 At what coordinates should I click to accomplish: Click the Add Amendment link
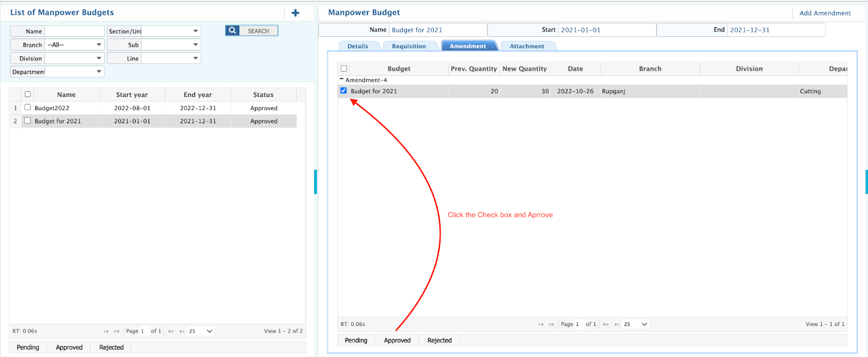[x=825, y=13]
